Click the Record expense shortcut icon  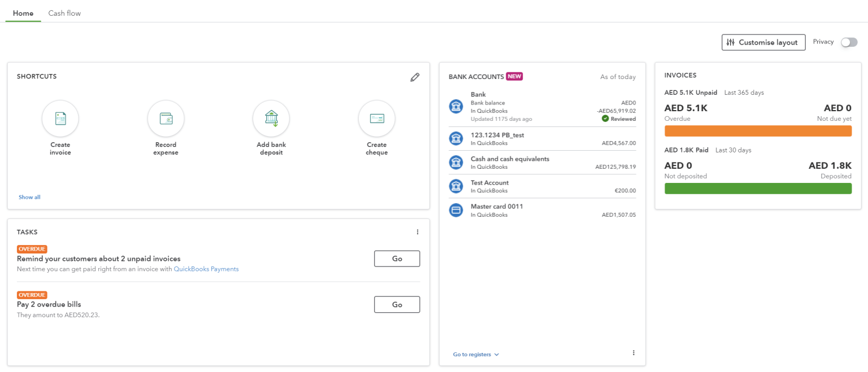[x=166, y=119]
